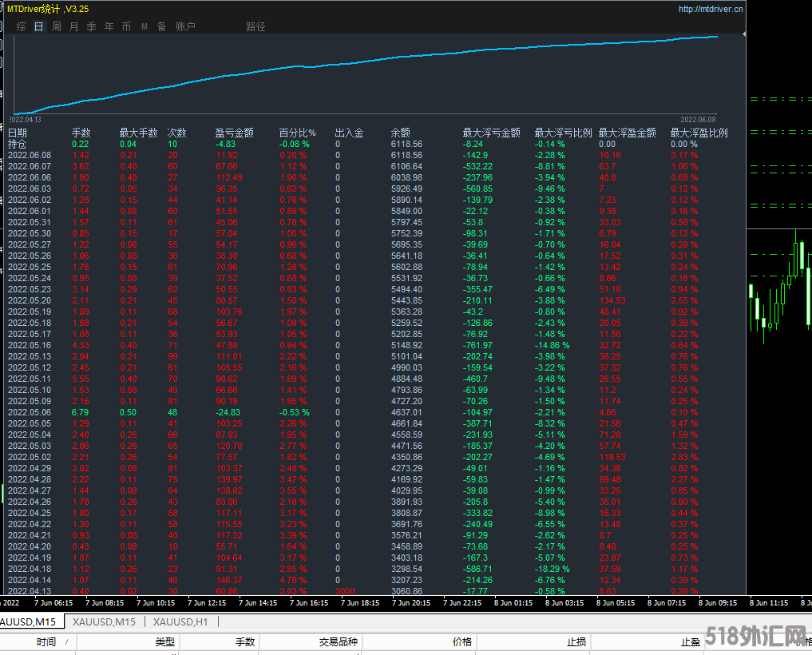Switch to the XAUUSD,H1 chart tab
This screenshot has height=655, width=812.
click(x=180, y=621)
